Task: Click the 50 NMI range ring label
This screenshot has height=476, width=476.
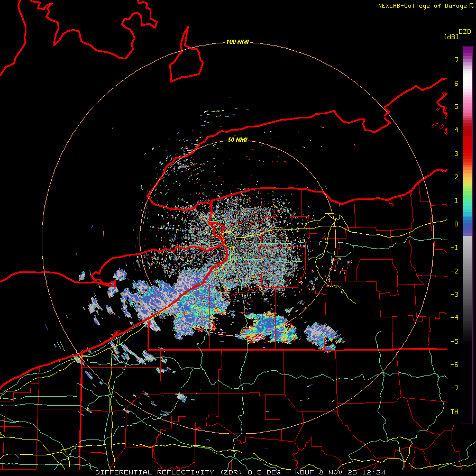Action: (237, 140)
